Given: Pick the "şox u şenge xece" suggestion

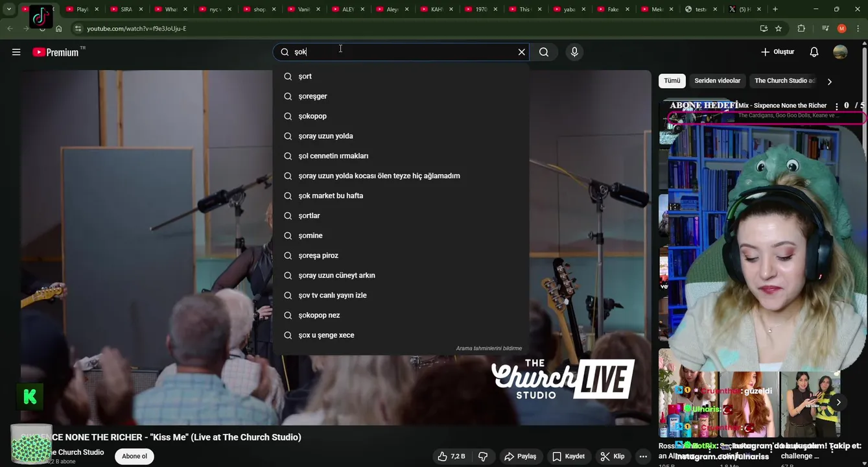Looking at the screenshot, I should tap(401, 335).
